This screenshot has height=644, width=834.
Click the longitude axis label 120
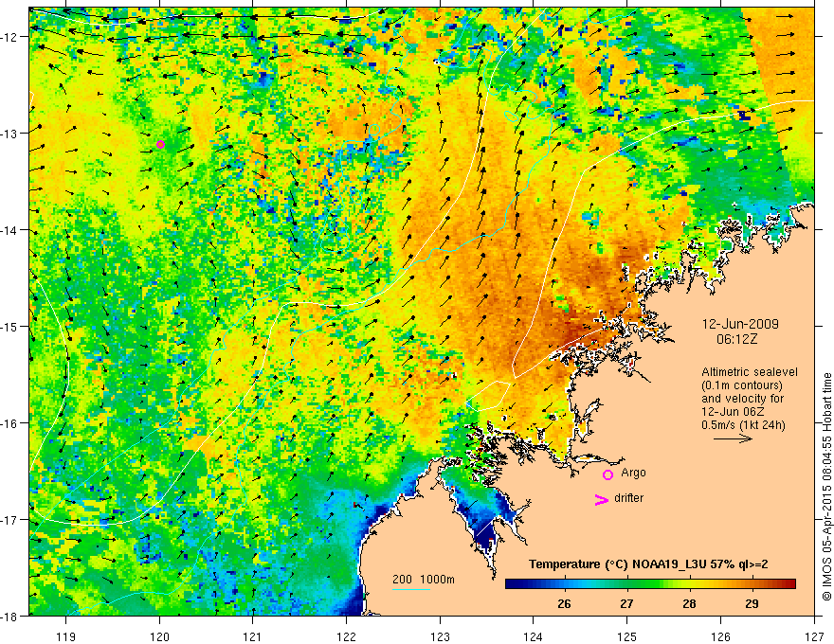[x=159, y=636]
